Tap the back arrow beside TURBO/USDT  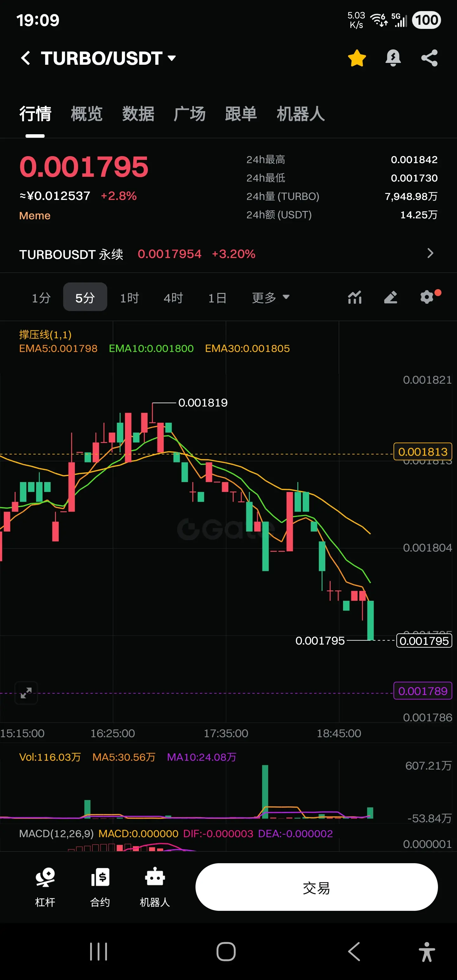[x=25, y=58]
